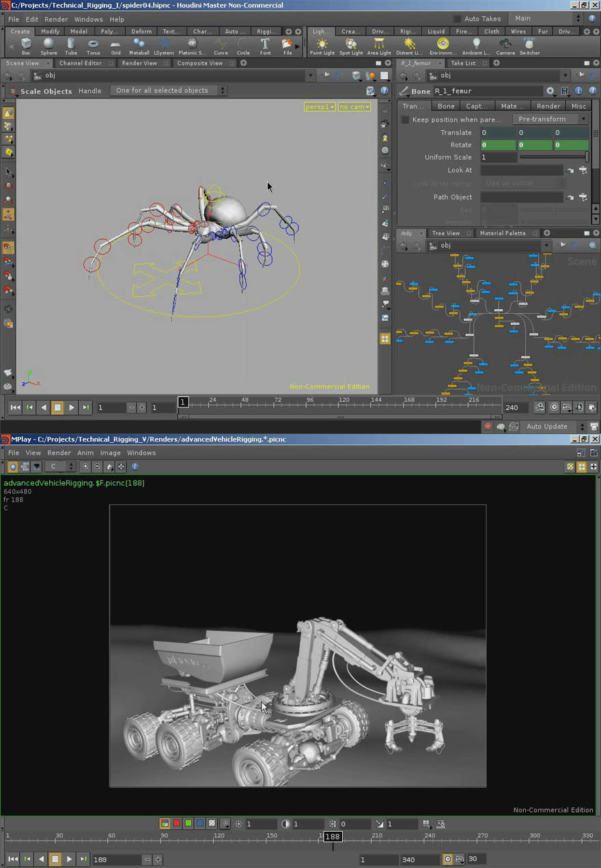Image resolution: width=601 pixels, height=868 pixels.
Task: Jump to first frame in the Houdini playbar
Action: click(15, 407)
